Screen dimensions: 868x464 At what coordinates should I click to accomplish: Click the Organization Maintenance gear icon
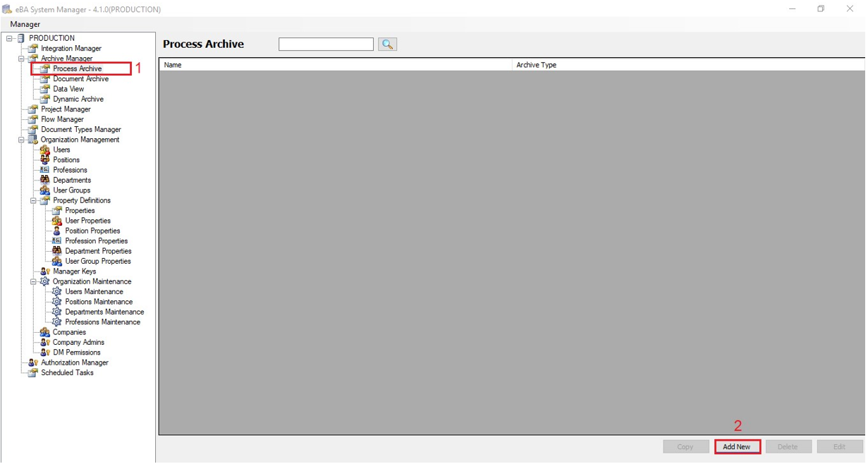point(44,281)
